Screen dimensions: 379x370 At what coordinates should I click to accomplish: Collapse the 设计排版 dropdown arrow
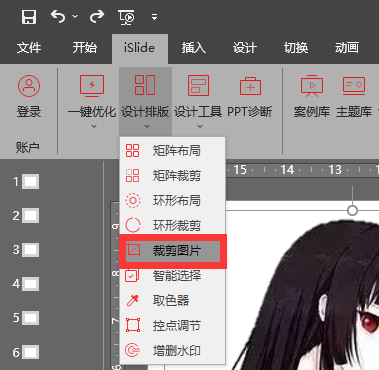click(147, 126)
